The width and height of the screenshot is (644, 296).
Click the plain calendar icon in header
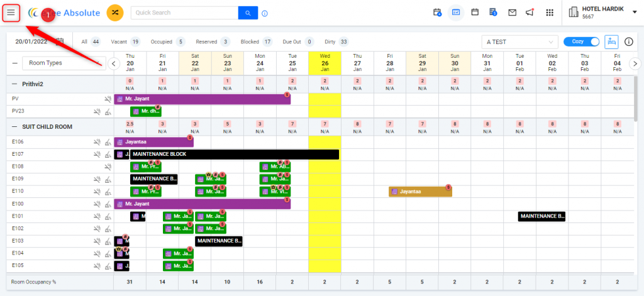click(475, 13)
